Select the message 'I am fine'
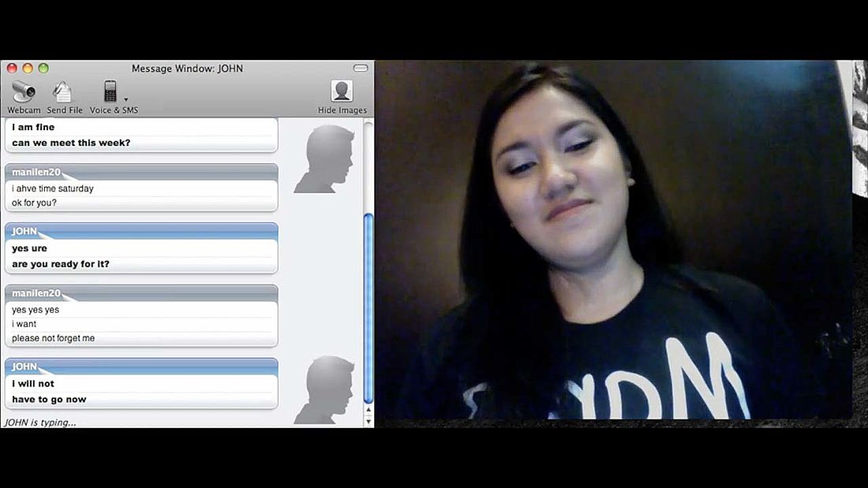This screenshot has height=488, width=868. pos(33,127)
